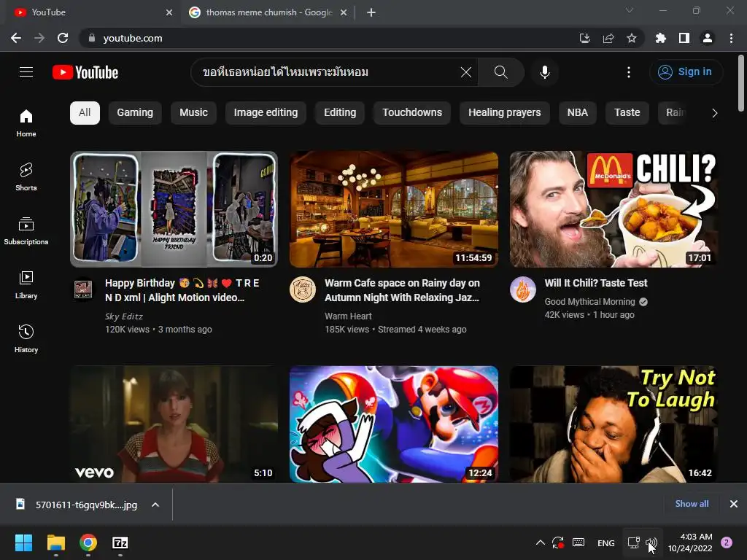
Task: Select the Editing filter chip
Action: click(340, 113)
